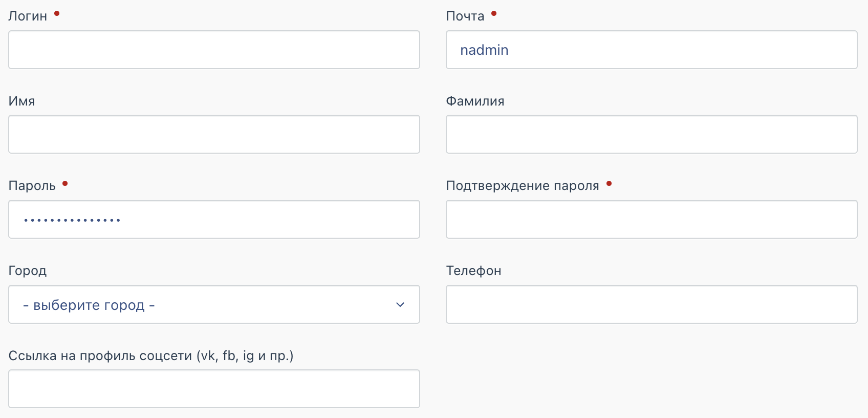The height and width of the screenshot is (418, 868).
Task: Click the Имя input field
Action: tap(214, 134)
